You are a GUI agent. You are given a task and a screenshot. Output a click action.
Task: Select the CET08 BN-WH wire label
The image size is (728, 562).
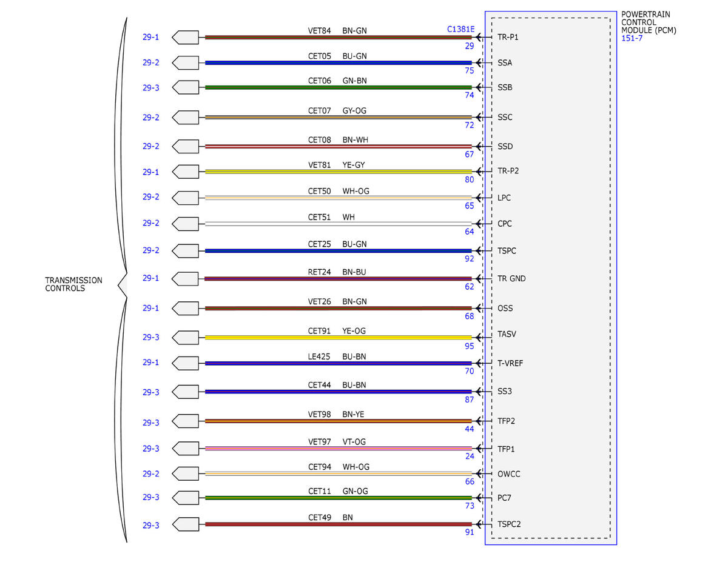coord(338,140)
